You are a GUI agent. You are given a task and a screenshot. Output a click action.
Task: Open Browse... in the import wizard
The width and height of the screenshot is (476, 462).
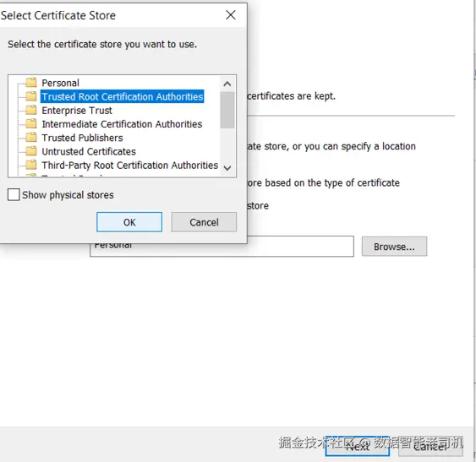tap(394, 247)
